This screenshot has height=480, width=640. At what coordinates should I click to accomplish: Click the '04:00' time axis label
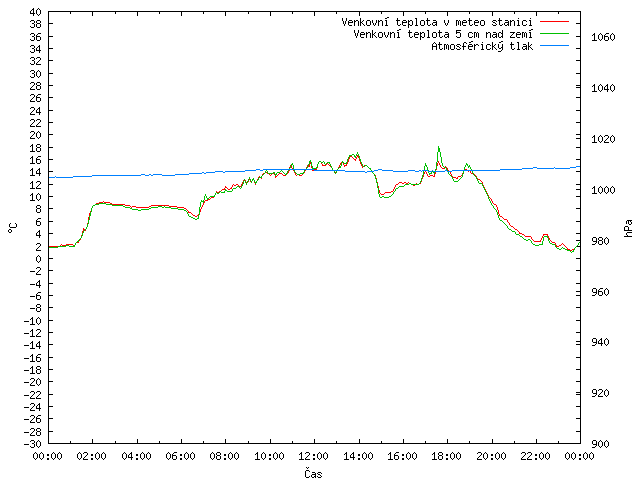click(x=136, y=456)
